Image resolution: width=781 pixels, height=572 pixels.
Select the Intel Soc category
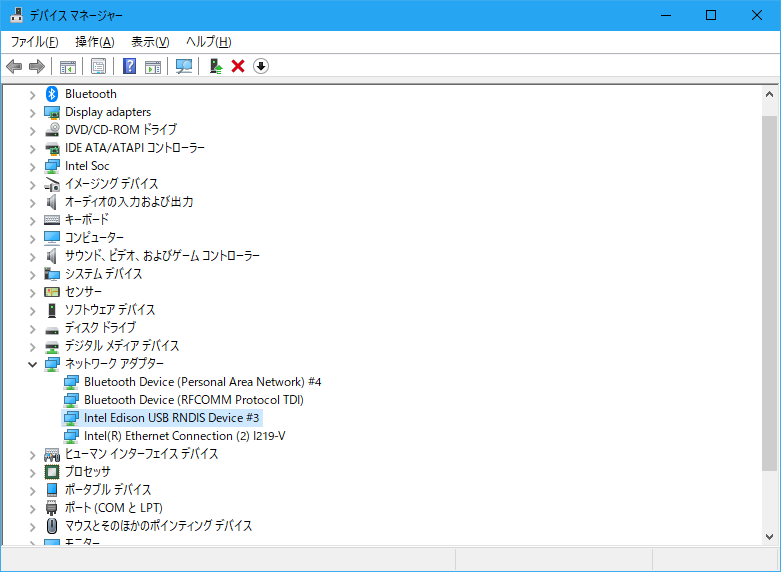87,166
